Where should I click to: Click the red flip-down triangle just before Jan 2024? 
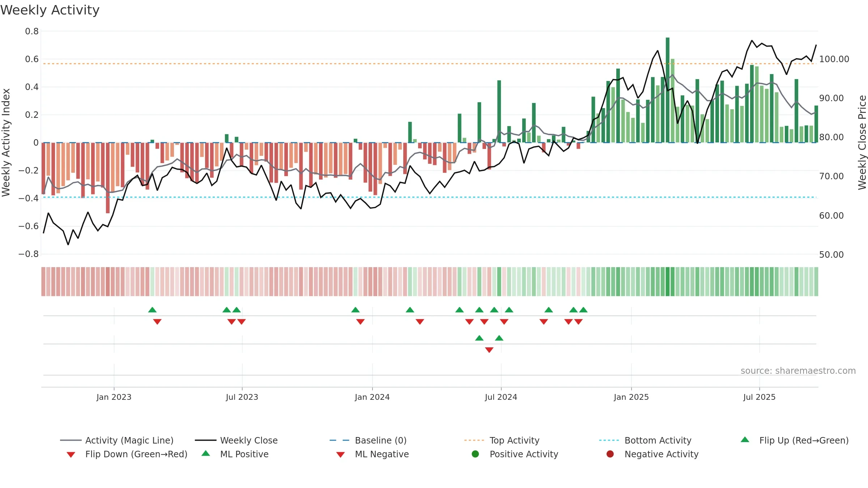click(x=361, y=322)
